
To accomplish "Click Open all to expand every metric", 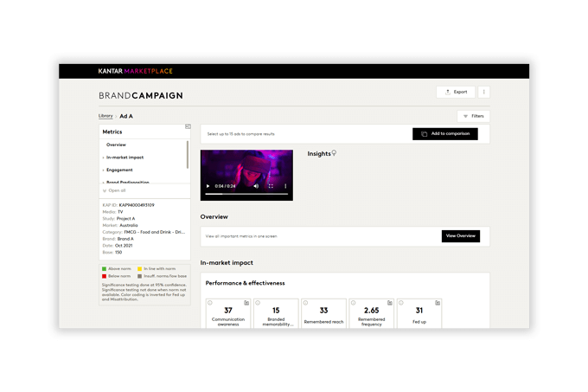I will 116,190.
